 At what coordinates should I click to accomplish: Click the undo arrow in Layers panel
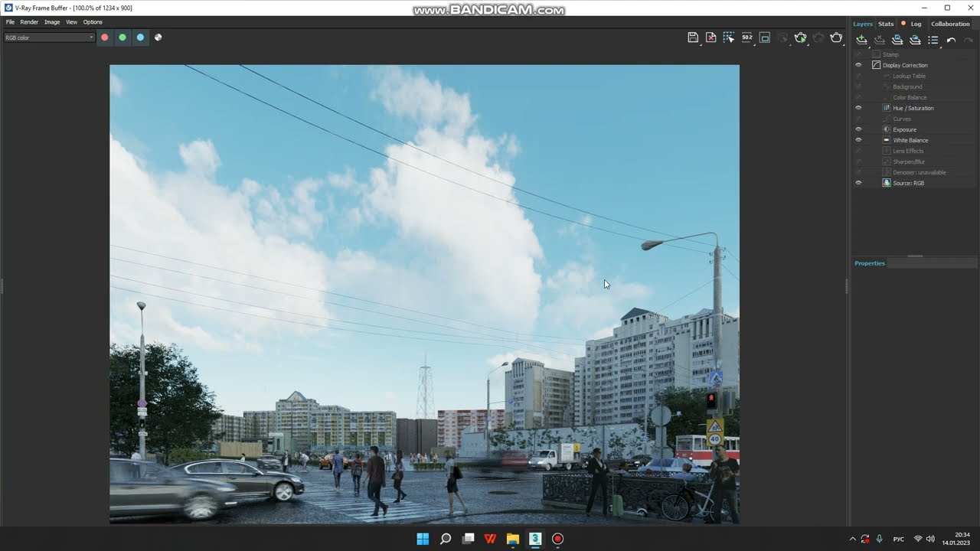point(951,40)
